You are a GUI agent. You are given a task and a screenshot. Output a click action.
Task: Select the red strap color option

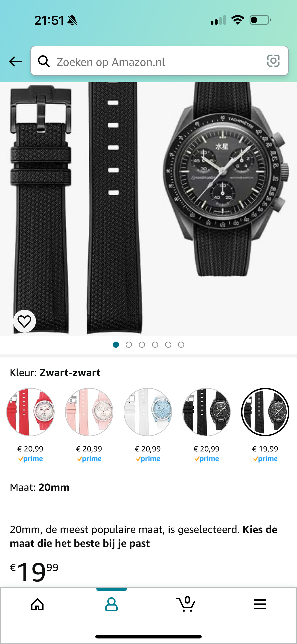pos(30,412)
